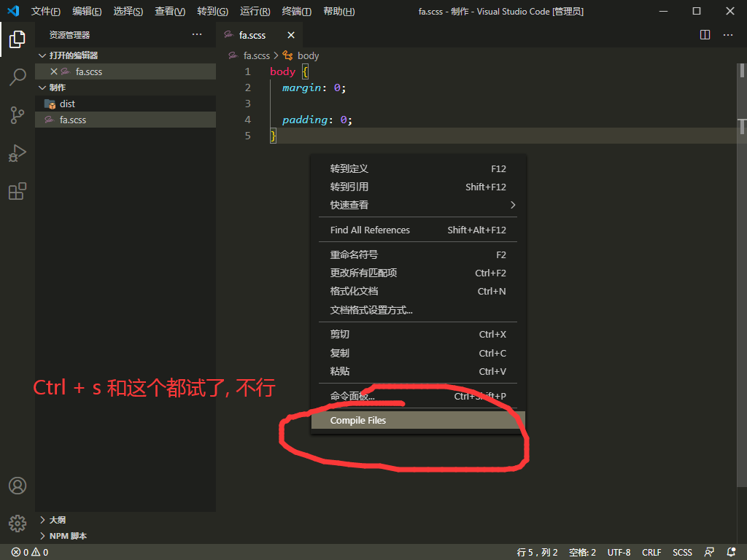
Task: Click the errors and warnings status indicator
Action: pyautogui.click(x=30, y=553)
